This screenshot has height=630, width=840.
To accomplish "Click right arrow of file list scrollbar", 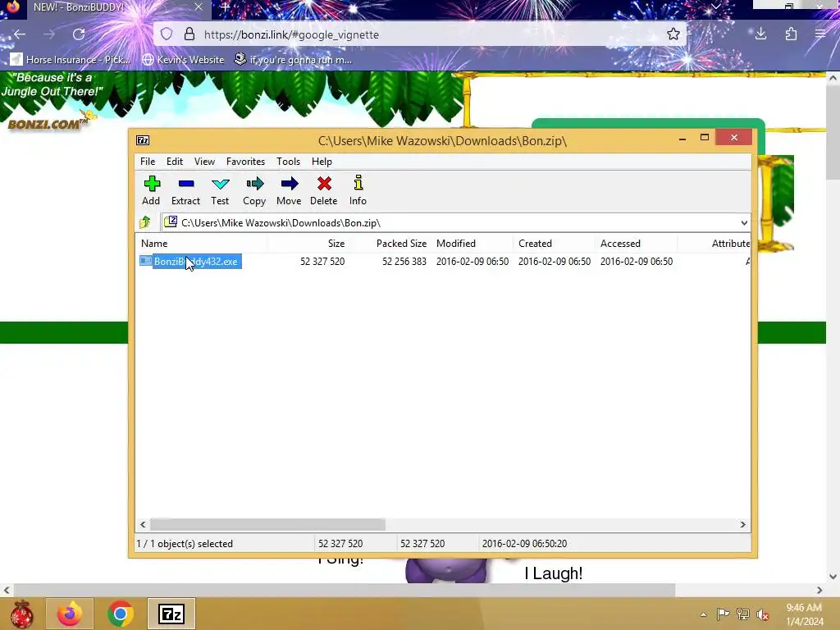I will point(742,524).
